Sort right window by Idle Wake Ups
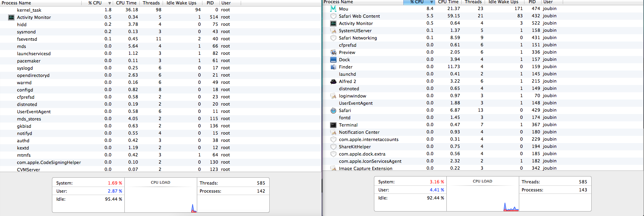The image size is (644, 216). 504,2
